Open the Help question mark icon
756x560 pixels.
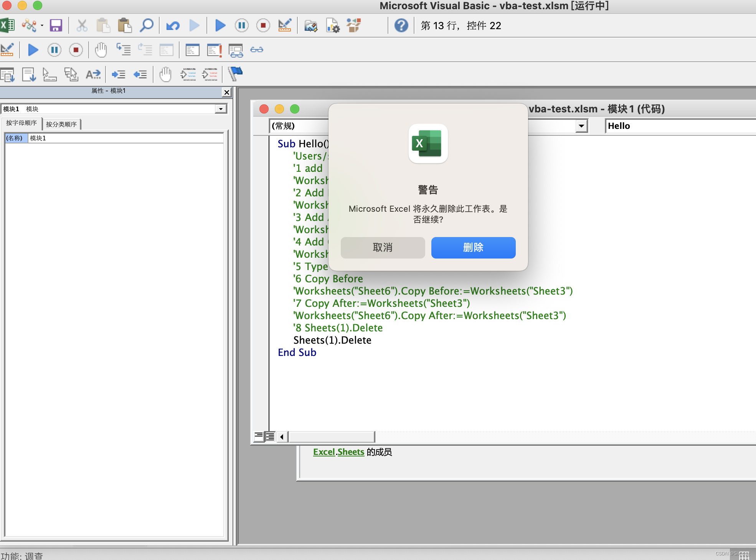coord(401,26)
